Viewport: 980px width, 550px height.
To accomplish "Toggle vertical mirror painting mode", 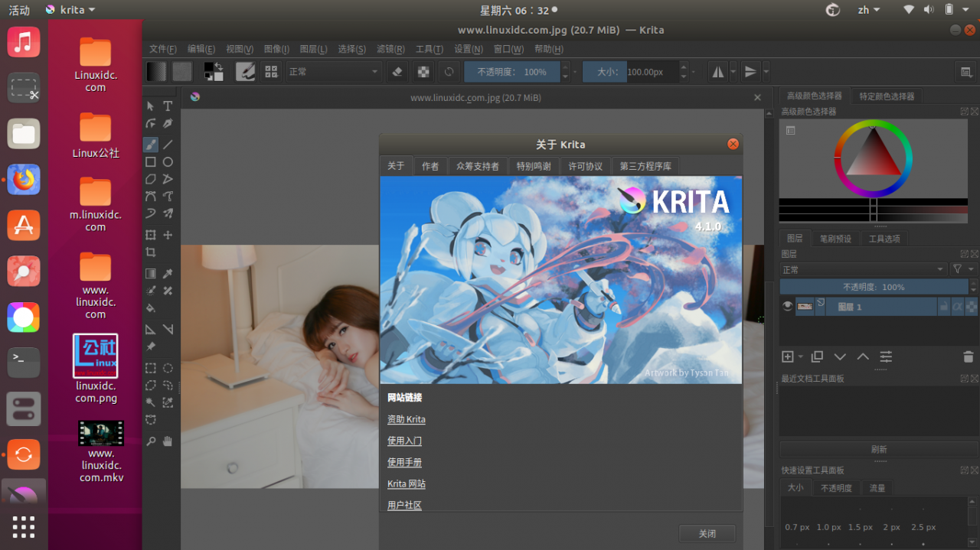I will [x=750, y=72].
